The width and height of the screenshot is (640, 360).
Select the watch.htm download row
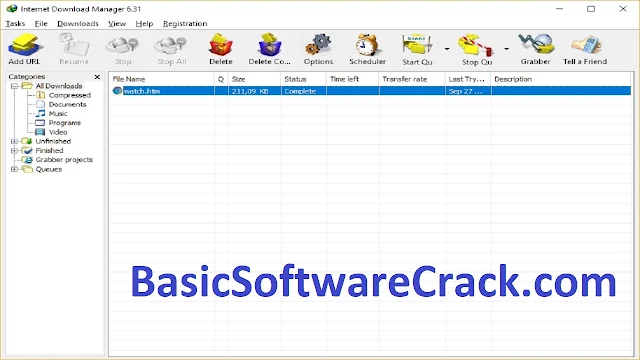tap(370, 91)
